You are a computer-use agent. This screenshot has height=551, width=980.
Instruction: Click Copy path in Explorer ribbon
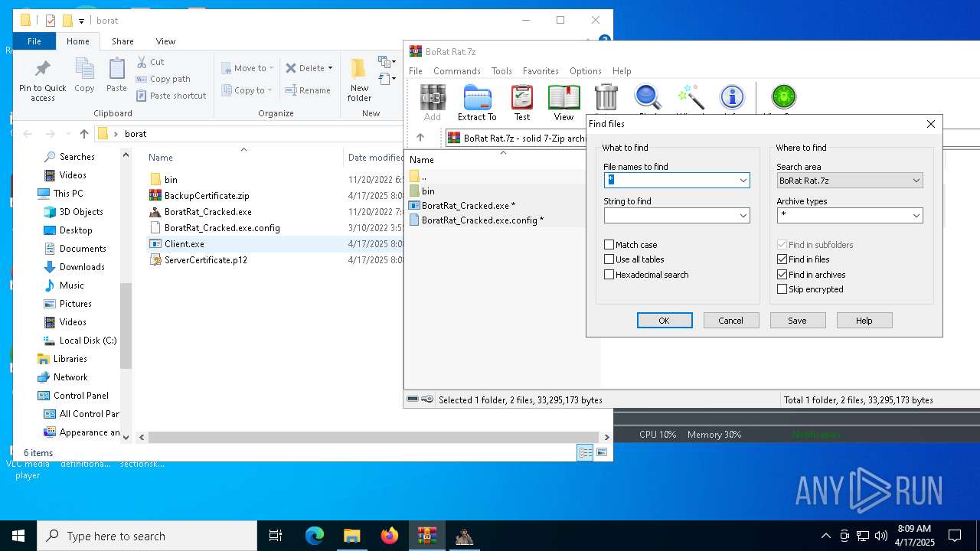(163, 79)
